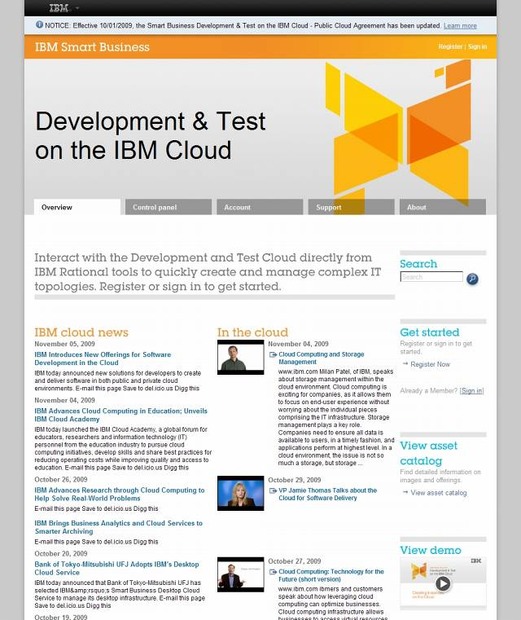Click the IBM Smart Business header title
This screenshot has height=620, width=521.
pyautogui.click(x=92, y=47)
